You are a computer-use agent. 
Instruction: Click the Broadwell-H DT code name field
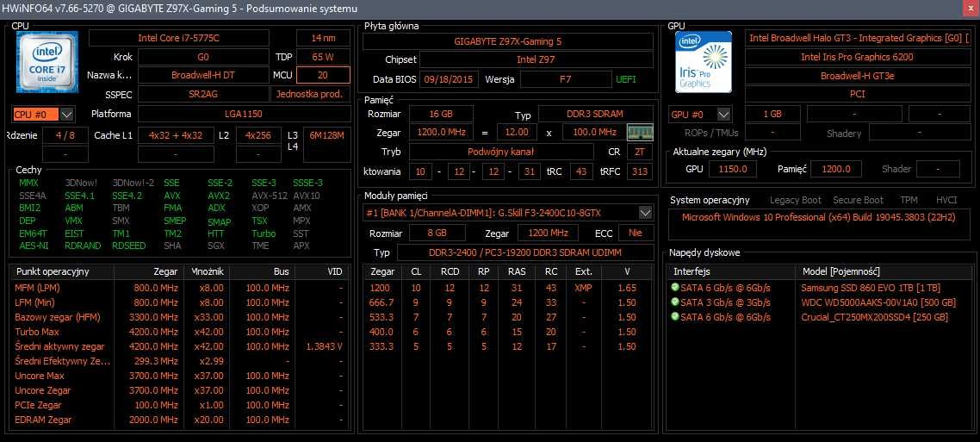point(203,75)
